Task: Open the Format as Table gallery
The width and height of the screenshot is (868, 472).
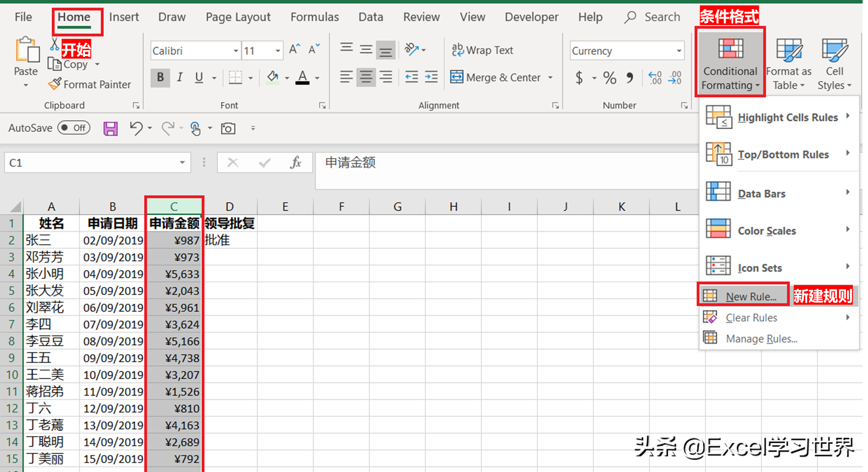Action: 789,64
